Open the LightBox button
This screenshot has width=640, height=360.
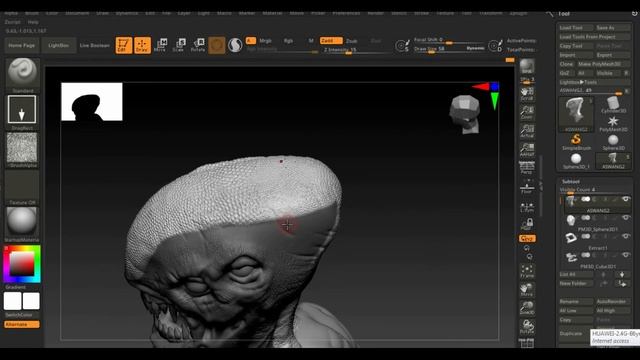point(59,45)
